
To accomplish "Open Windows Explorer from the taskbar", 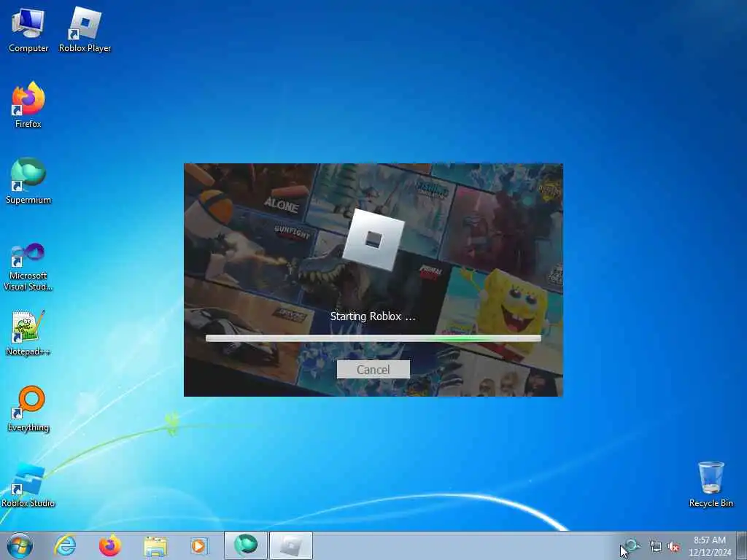I will [x=155, y=546].
